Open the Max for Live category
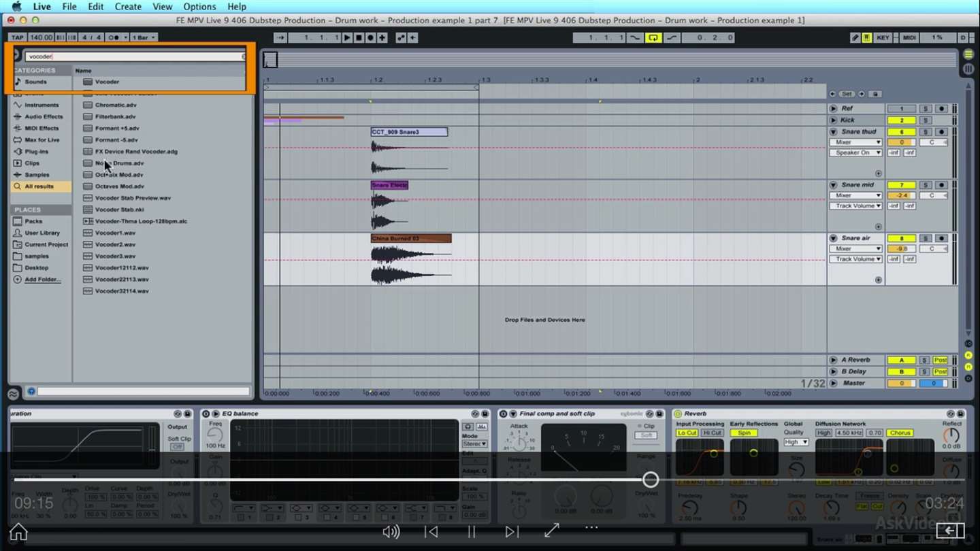This screenshot has height=551, width=980. (42, 139)
